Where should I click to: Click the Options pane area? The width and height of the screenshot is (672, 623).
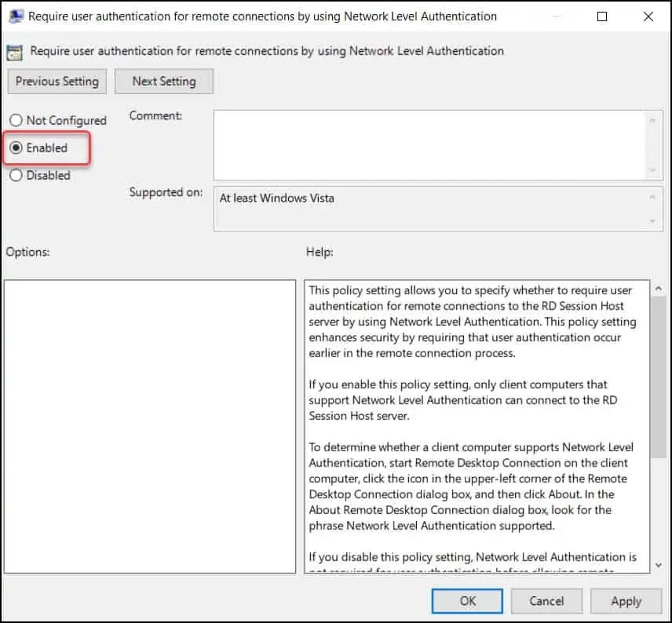150,426
